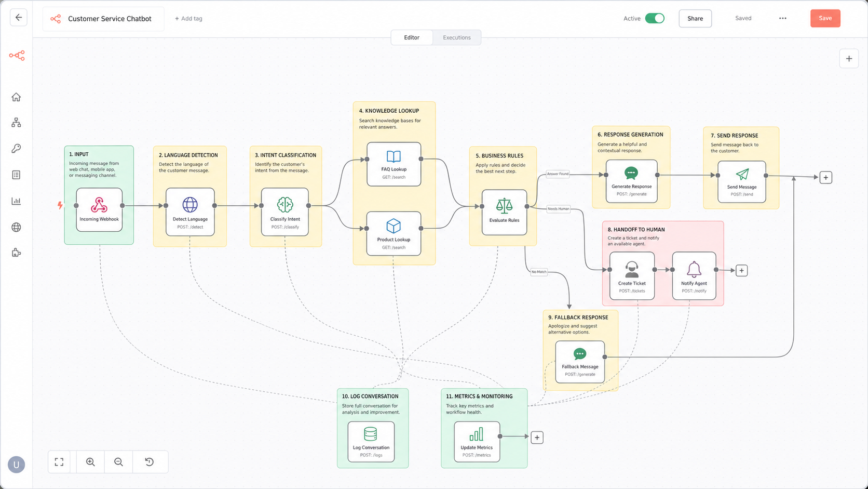Select the 5. BUSINESS RULES note title
The image size is (868, 489).
point(499,155)
